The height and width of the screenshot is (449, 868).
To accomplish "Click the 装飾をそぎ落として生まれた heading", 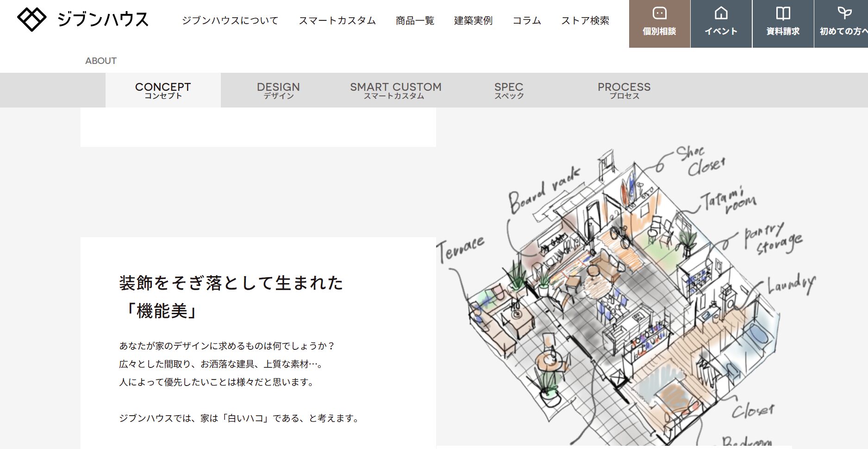I will point(231,283).
